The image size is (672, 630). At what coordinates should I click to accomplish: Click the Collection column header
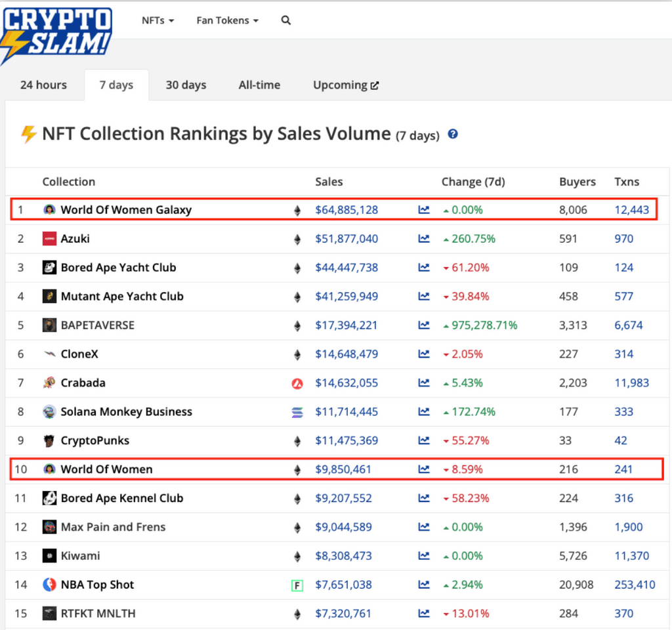click(68, 182)
